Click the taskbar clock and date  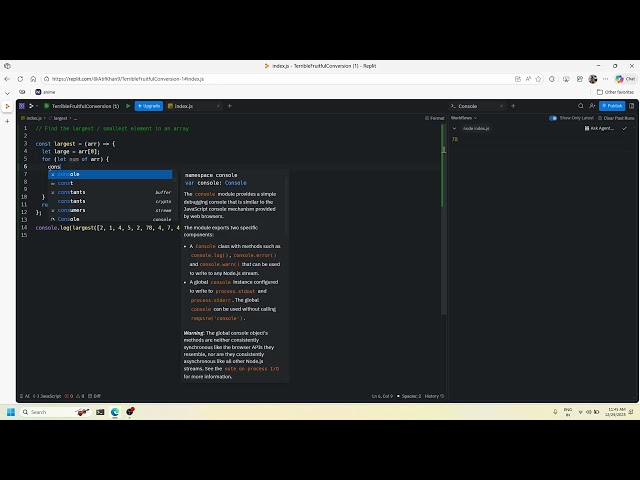[x=616, y=412]
